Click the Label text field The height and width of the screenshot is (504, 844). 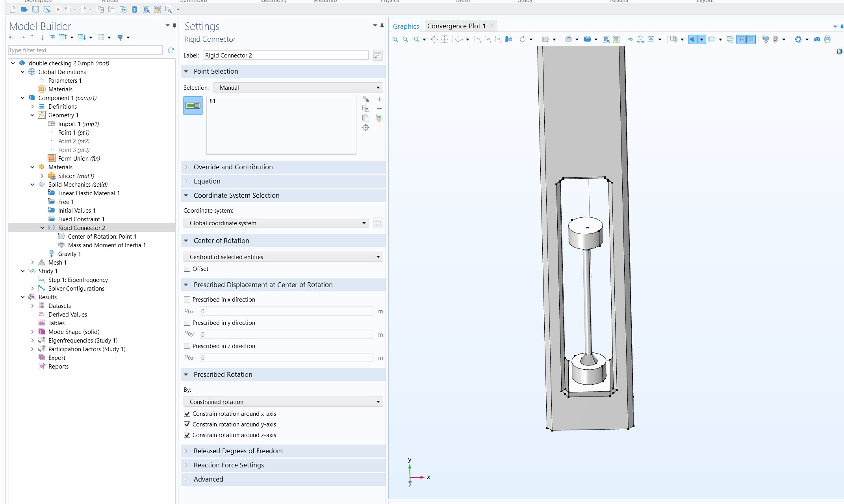pyautogui.click(x=286, y=56)
